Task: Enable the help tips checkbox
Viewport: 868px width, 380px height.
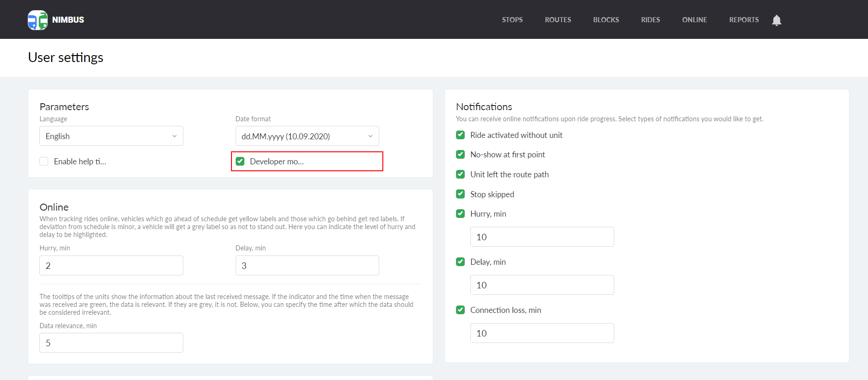Action: (44, 162)
